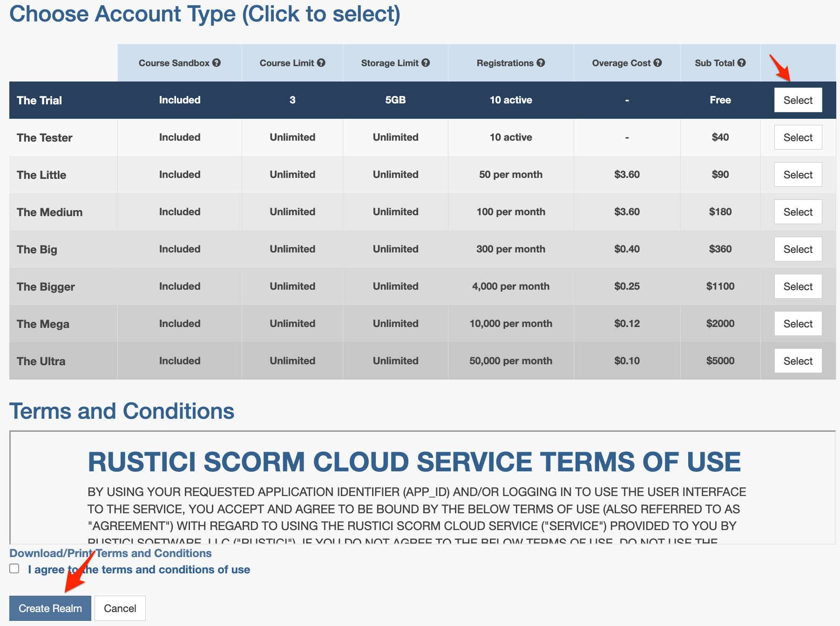This screenshot has height=626, width=840.
Task: Click the $40 sub total
Action: (720, 137)
